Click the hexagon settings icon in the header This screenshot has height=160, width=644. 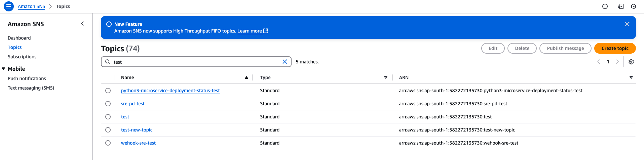[x=634, y=6]
